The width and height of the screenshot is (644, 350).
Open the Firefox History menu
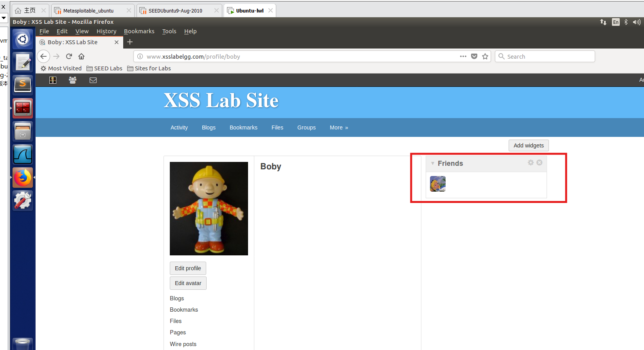click(106, 31)
